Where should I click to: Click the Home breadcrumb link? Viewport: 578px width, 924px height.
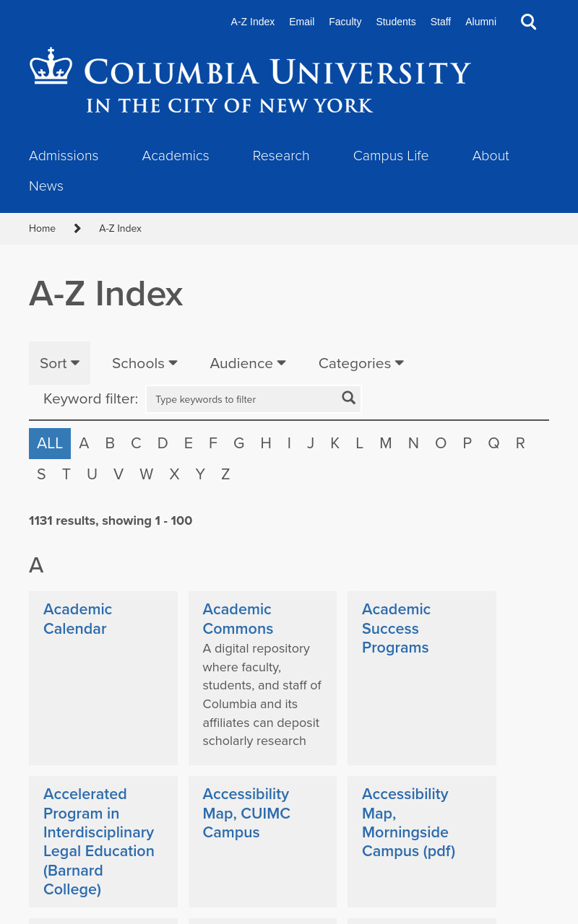(42, 228)
